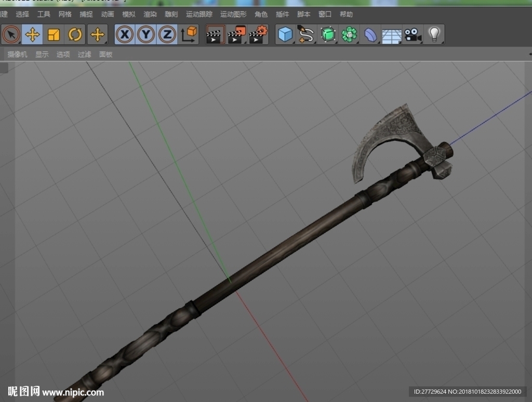The height and width of the screenshot is (402, 532).
Task: Open the purple deformer bend icon
Action: [370, 34]
